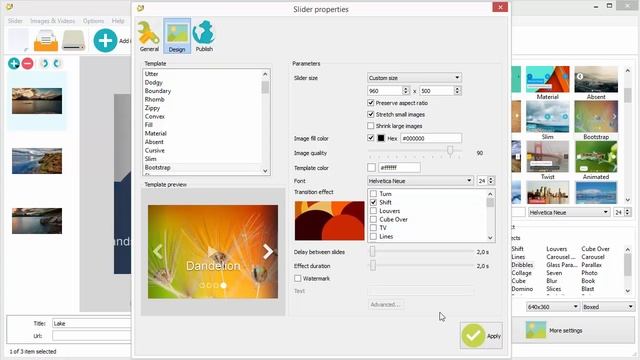The width and height of the screenshot is (640, 360).
Task: Select the Cursive template in list
Action: pos(155,150)
